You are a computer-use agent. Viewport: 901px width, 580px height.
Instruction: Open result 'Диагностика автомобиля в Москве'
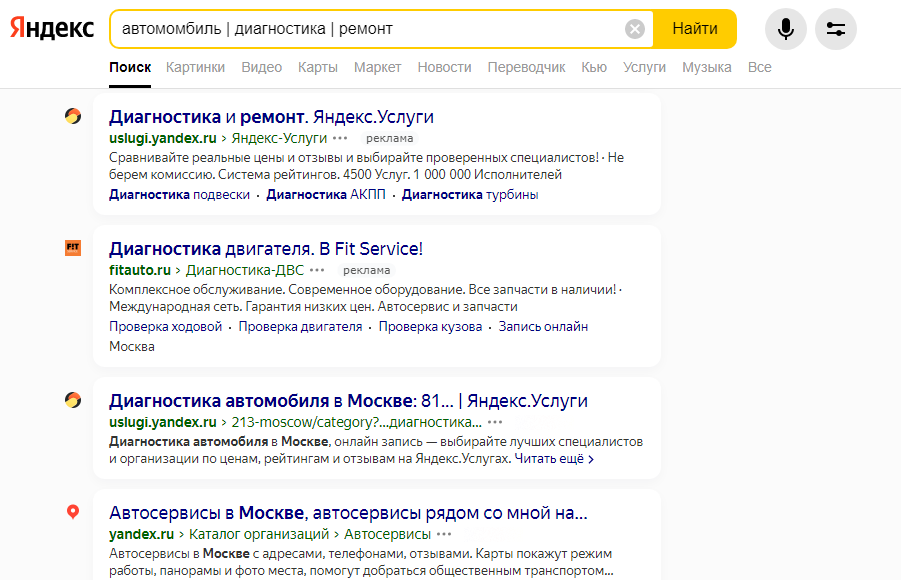coord(348,401)
